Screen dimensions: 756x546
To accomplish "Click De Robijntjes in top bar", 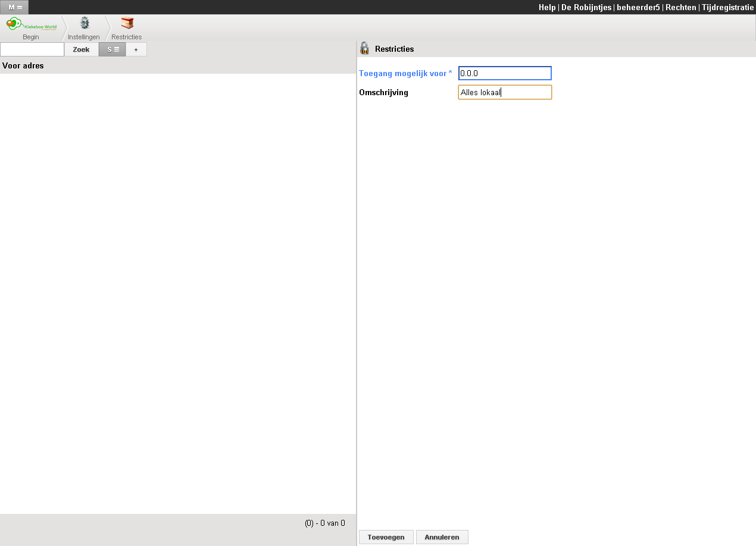I will tap(586, 7).
